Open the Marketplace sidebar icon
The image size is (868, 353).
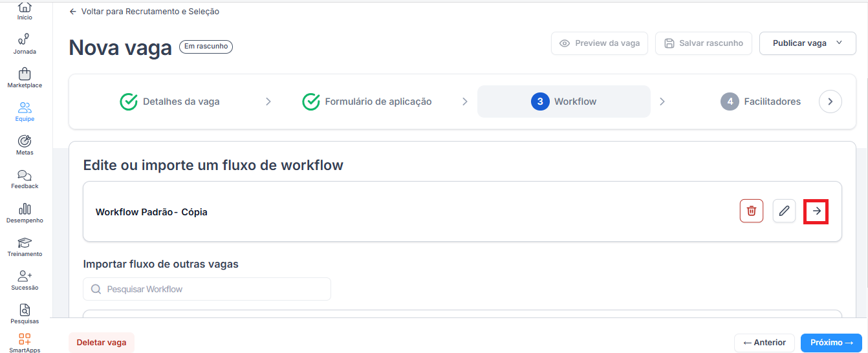coord(25,77)
